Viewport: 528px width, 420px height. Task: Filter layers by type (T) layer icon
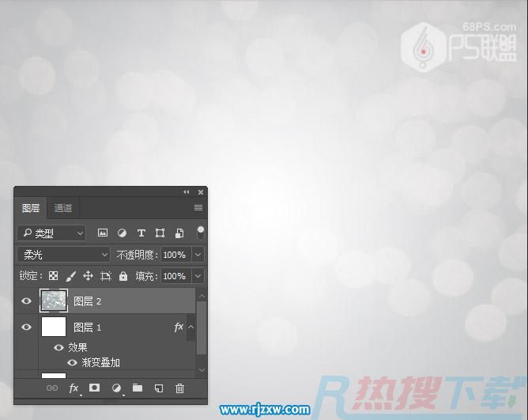(141, 233)
